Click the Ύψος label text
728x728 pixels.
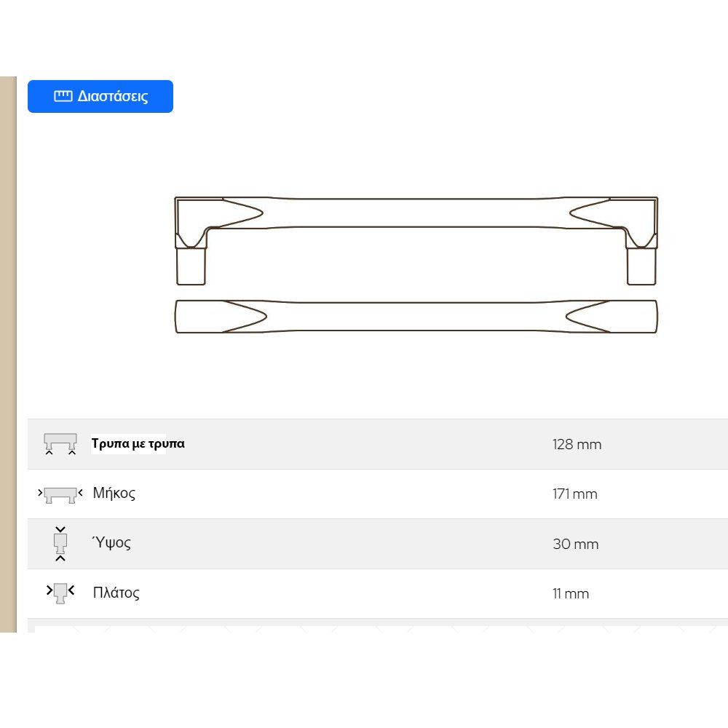111,543
